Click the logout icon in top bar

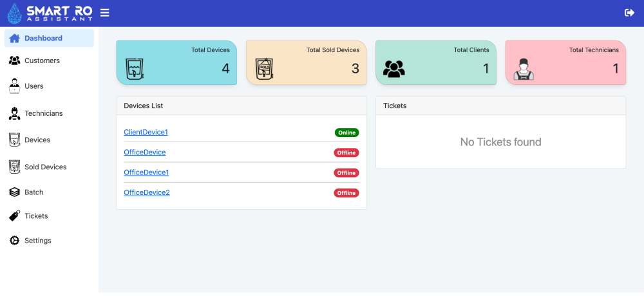(x=630, y=13)
